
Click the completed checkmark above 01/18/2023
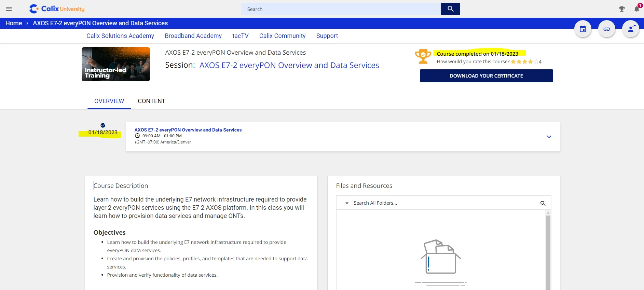103,125
